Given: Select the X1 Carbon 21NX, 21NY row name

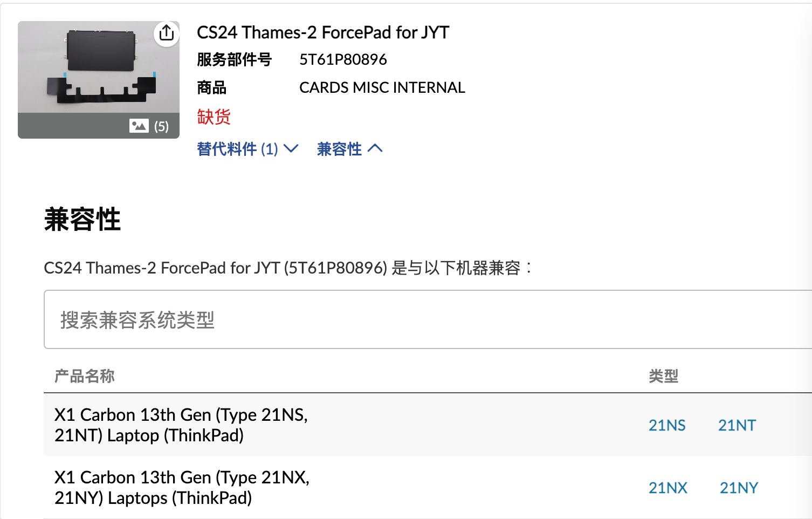Looking at the screenshot, I should click(x=182, y=487).
